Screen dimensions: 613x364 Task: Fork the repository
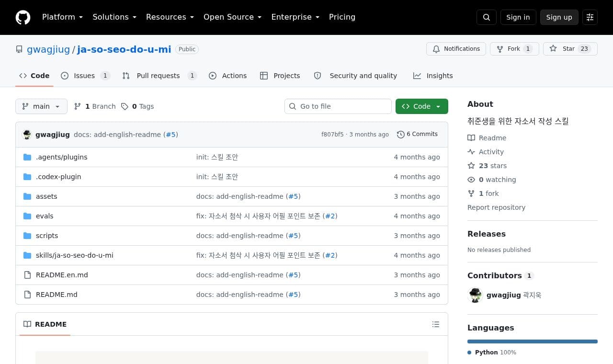(x=514, y=49)
